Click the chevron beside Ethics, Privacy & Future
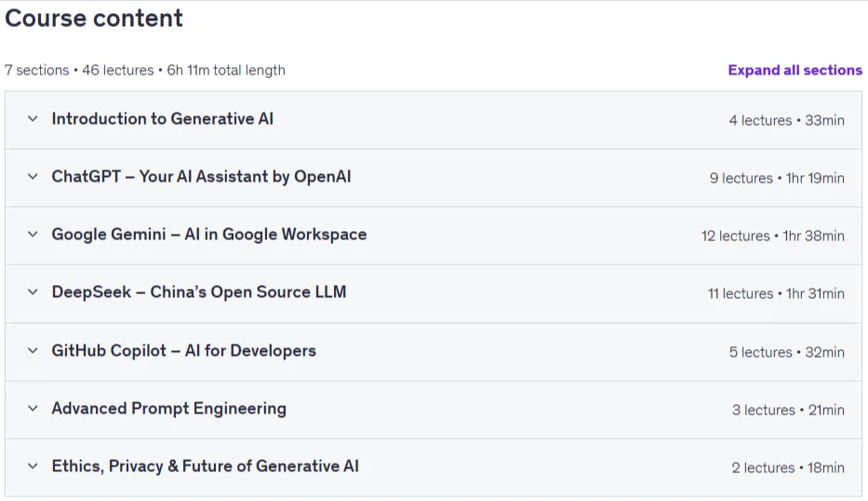Viewport: 868px width, 501px height. coord(33,467)
